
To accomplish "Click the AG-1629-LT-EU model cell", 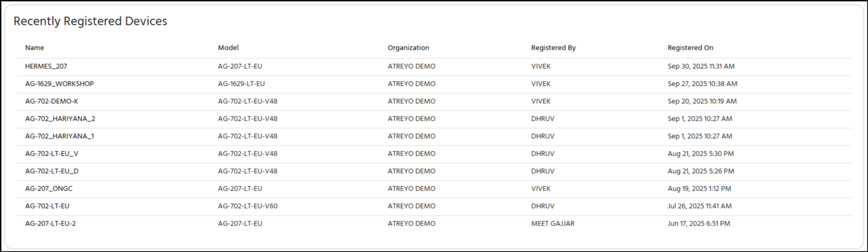I will (241, 84).
